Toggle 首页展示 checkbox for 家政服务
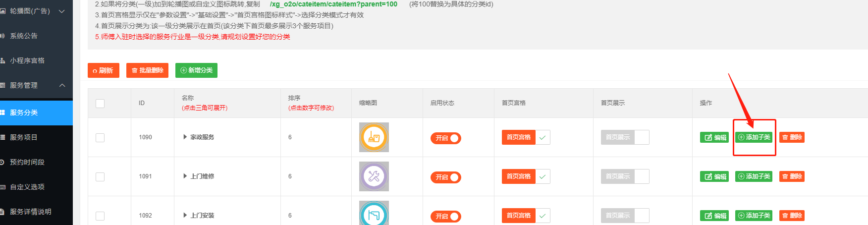The image size is (868, 225). 625,137
